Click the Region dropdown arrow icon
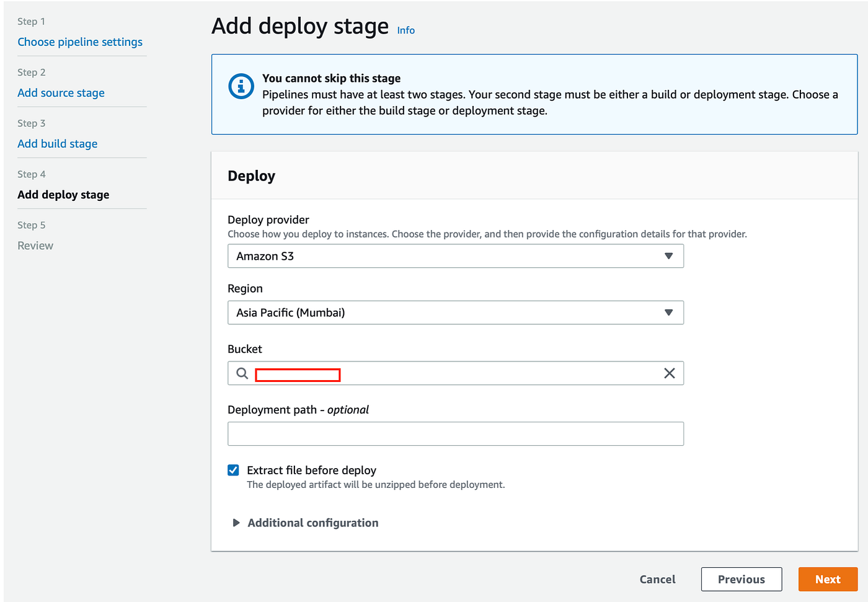 [669, 312]
